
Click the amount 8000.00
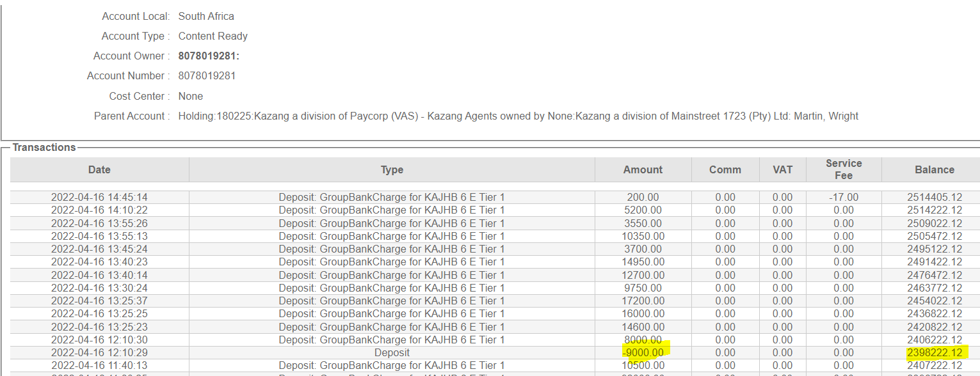643,340
